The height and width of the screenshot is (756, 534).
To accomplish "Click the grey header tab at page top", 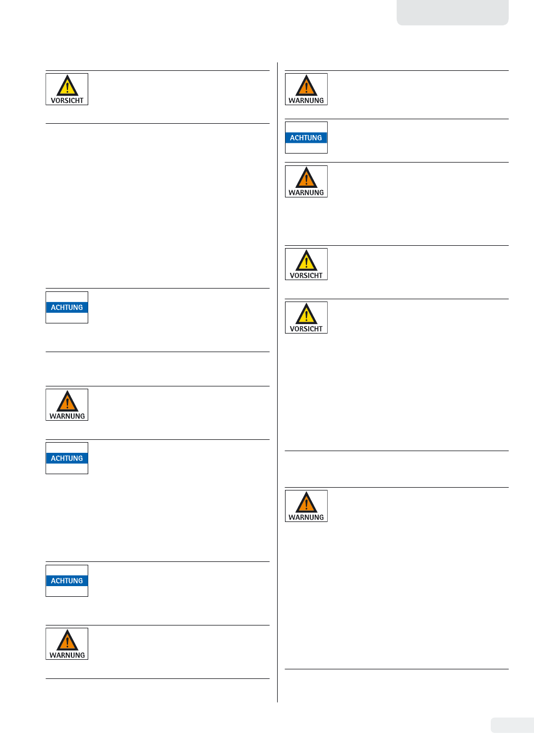I will point(452,12).
